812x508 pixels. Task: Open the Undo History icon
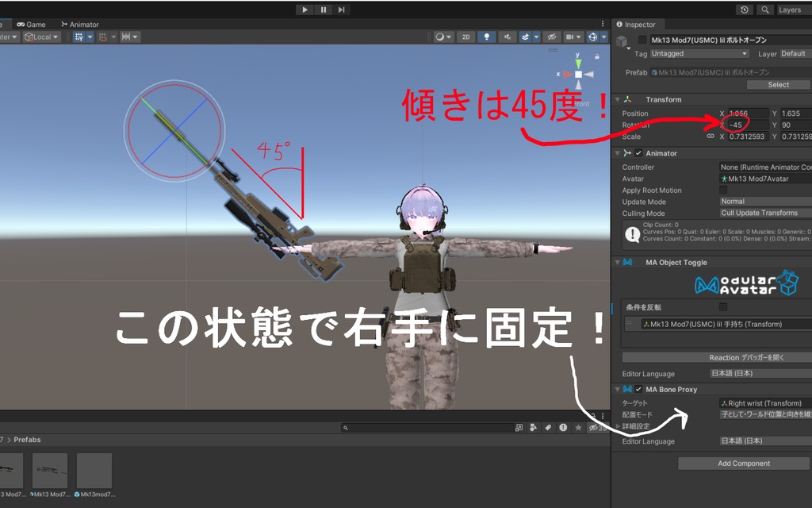744,10
